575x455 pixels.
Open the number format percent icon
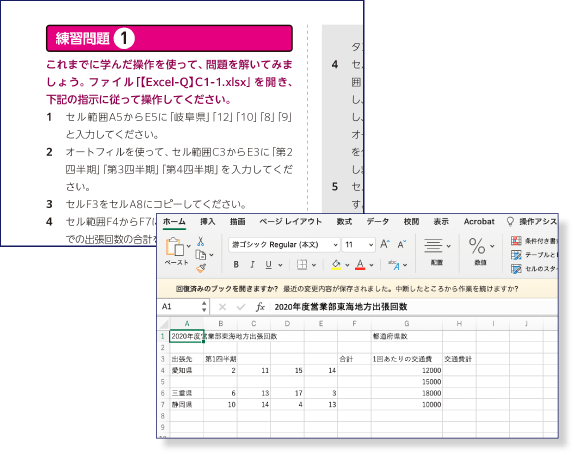pos(477,246)
